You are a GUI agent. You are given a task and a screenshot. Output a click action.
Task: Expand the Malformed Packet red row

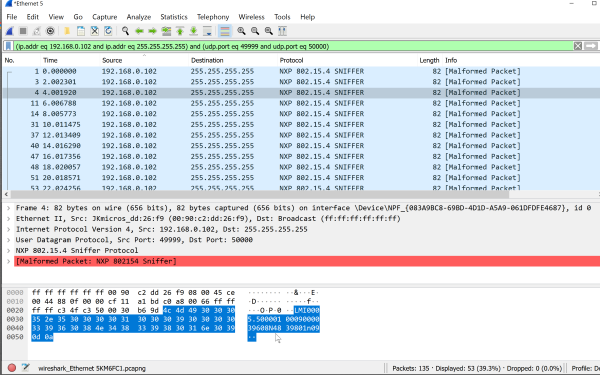click(8, 261)
